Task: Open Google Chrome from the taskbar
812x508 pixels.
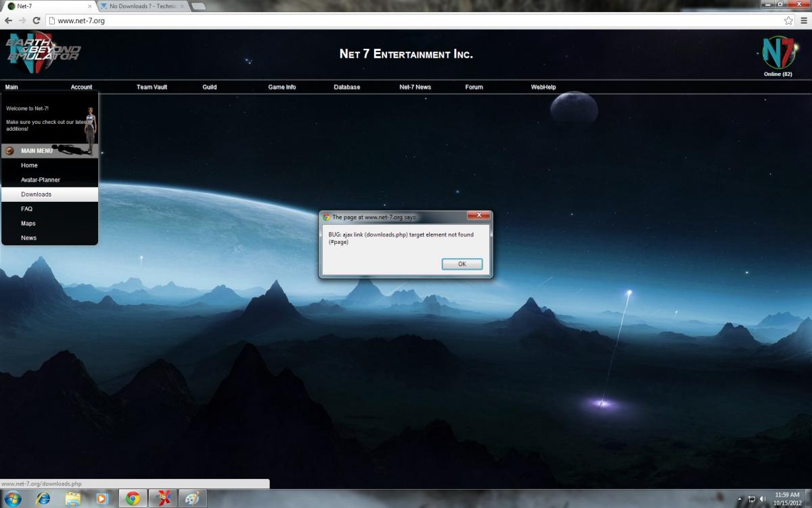Action: (133, 498)
